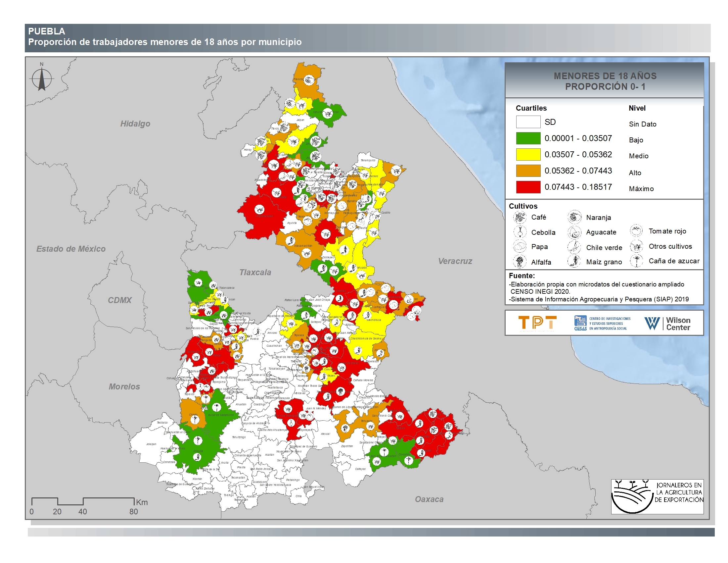Click the white SD swatch
The width and height of the screenshot is (728, 563).
tap(528, 122)
